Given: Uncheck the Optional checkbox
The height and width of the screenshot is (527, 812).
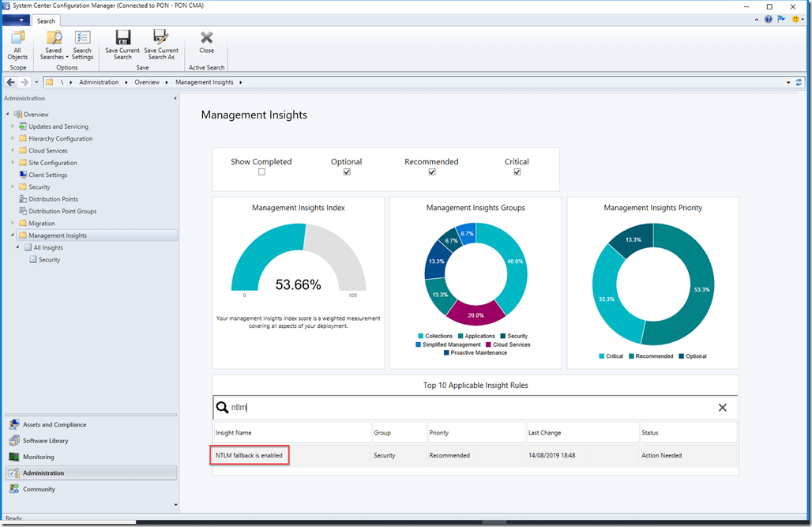Looking at the screenshot, I should click(x=347, y=172).
